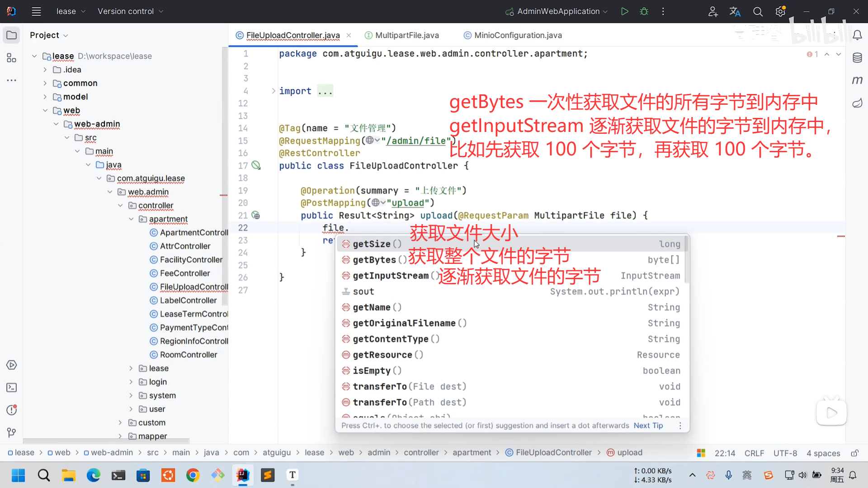Launch Google Chrome from the taskbar
Viewport: 868px width, 488px height.
(193, 475)
